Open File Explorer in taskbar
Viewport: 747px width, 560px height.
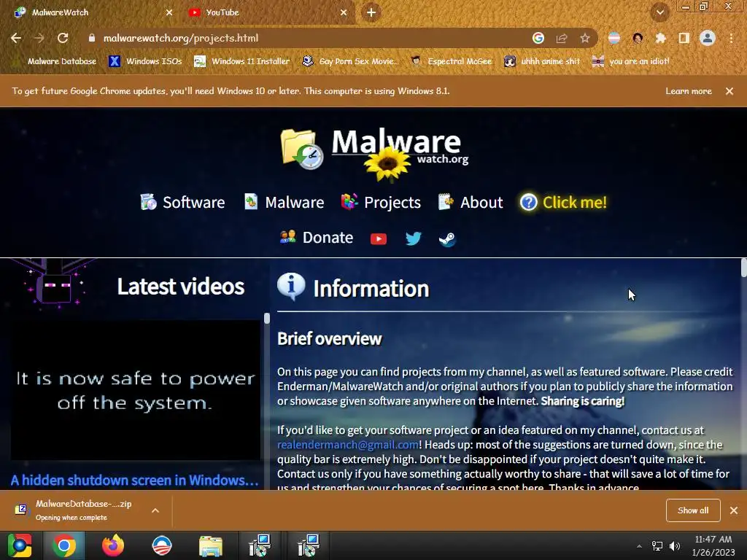(x=211, y=546)
